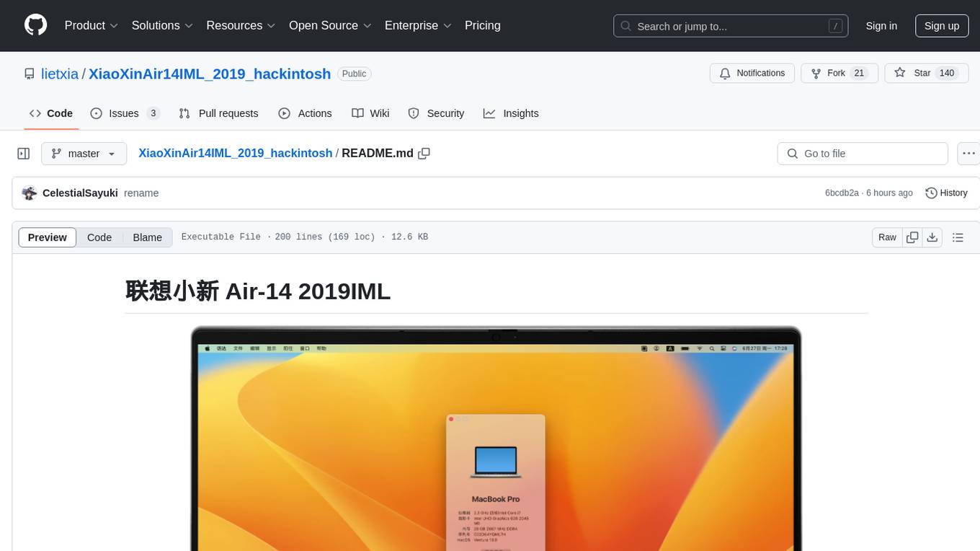This screenshot has height=551, width=980.
Task: Copy the raw file contents
Action: [x=912, y=237]
